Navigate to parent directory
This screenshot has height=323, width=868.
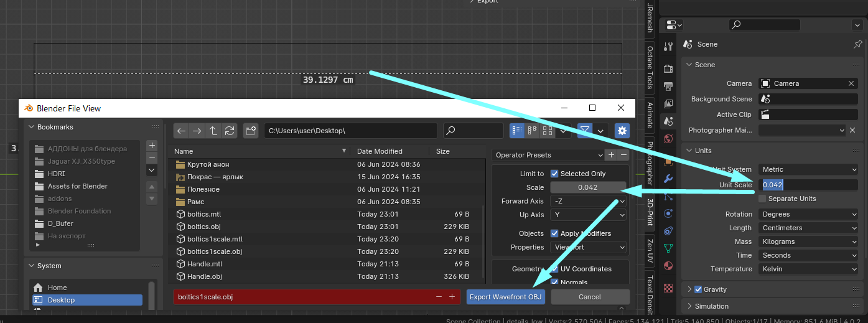213,131
